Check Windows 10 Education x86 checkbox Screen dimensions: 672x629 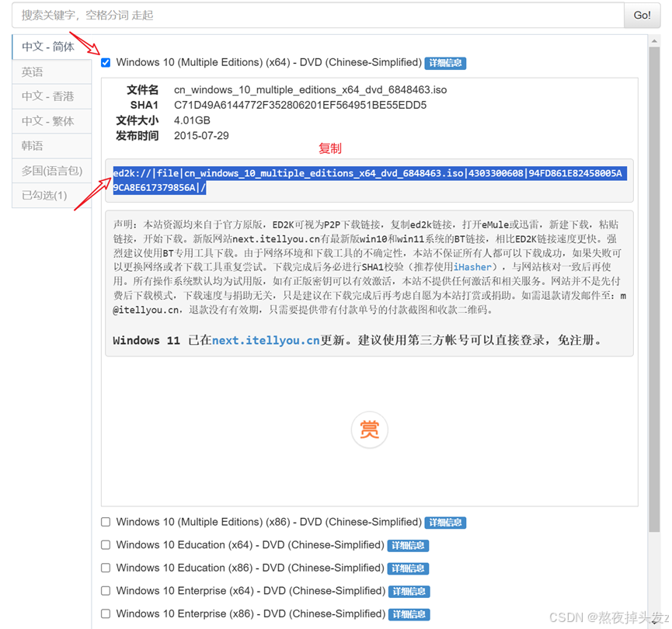pos(106,568)
